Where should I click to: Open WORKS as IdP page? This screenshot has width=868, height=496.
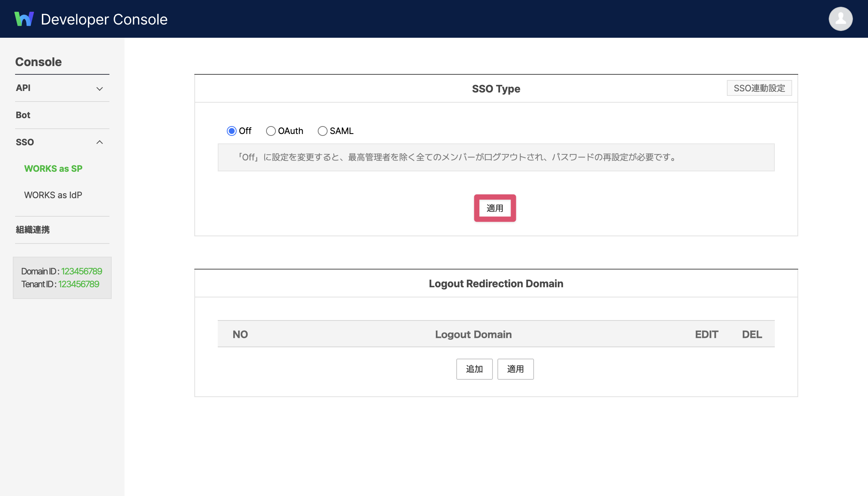pyautogui.click(x=53, y=195)
